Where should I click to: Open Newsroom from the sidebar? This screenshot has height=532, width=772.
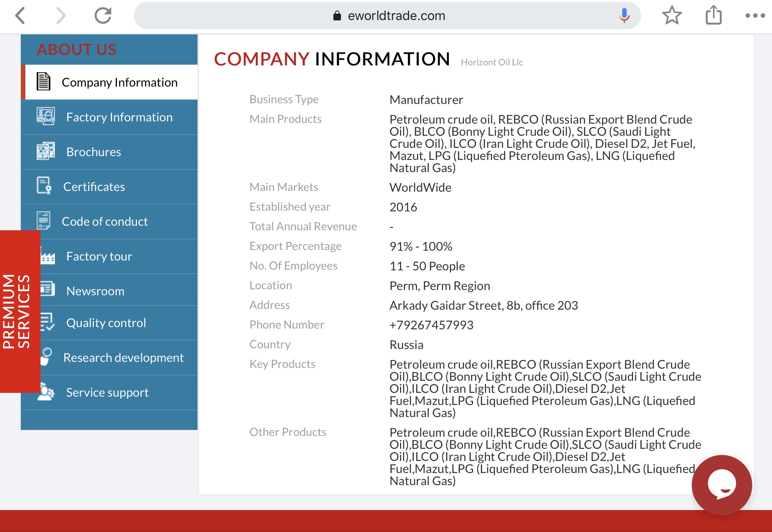[95, 291]
